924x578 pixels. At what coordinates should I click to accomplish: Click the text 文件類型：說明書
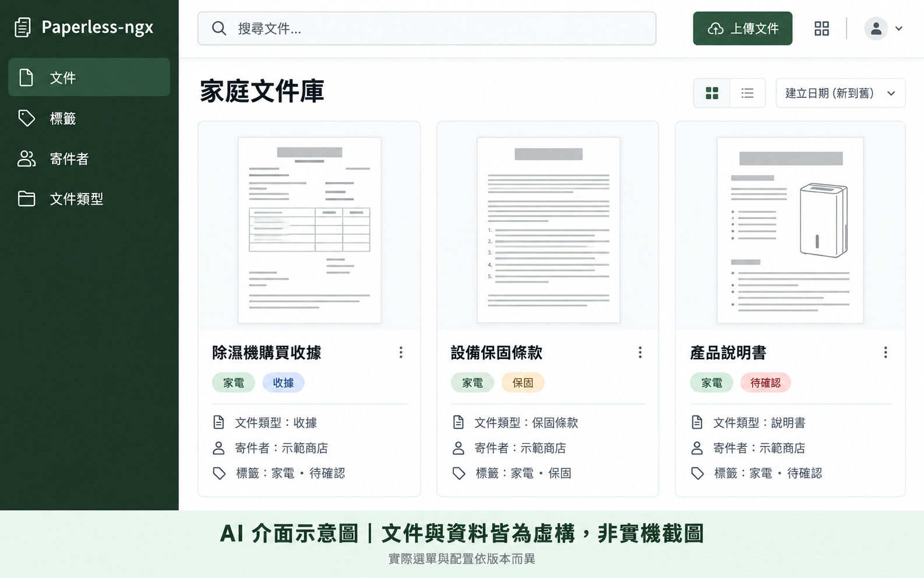coord(759,422)
